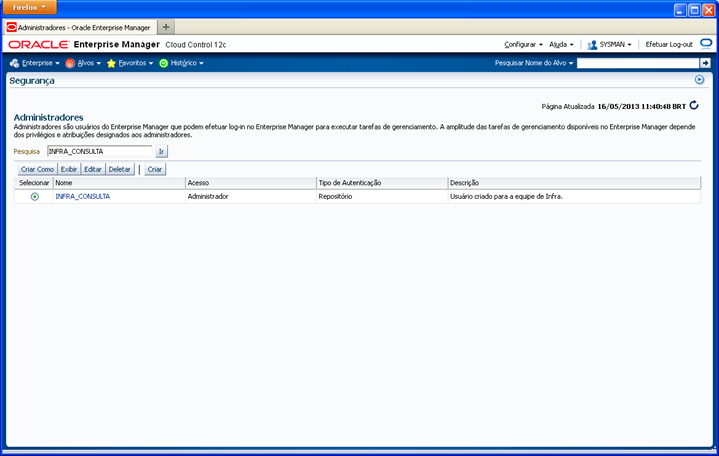Select the Administradores browser tab
The image size is (719, 456).
[x=80, y=28]
